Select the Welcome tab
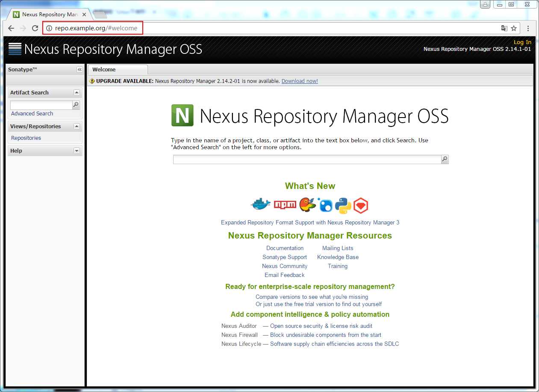The image size is (539, 392). coord(118,70)
